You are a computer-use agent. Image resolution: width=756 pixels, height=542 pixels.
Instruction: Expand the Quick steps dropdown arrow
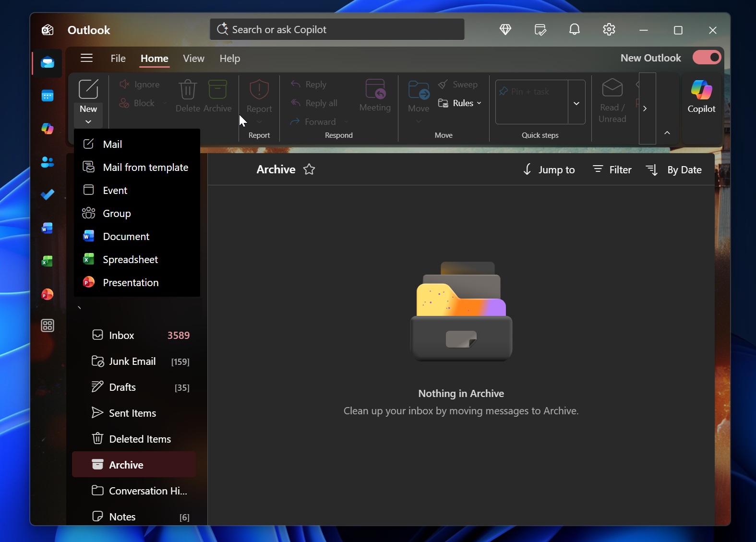[576, 103]
